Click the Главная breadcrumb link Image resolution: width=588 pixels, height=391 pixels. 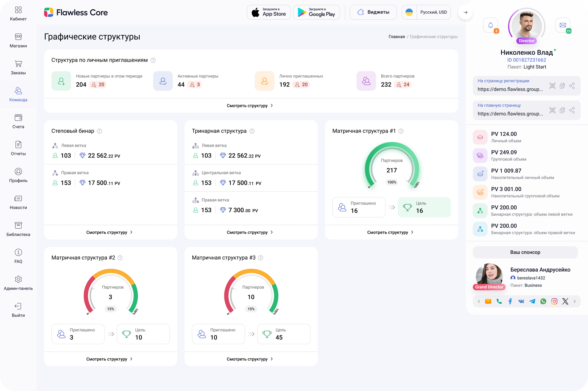click(397, 37)
